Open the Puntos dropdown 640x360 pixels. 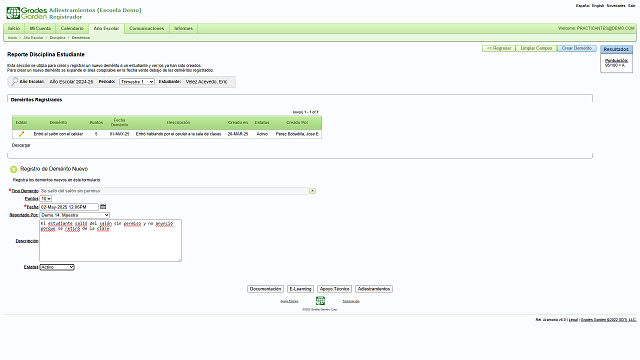(46, 199)
